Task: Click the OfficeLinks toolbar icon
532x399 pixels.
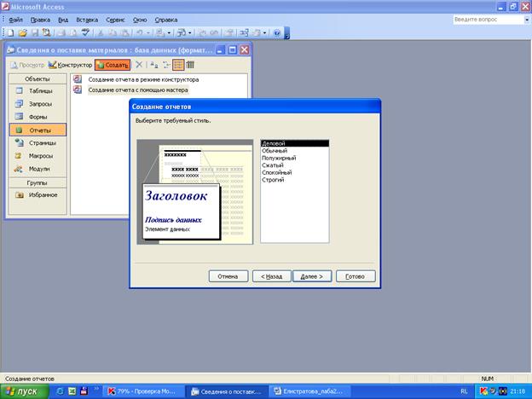Action: [159, 32]
